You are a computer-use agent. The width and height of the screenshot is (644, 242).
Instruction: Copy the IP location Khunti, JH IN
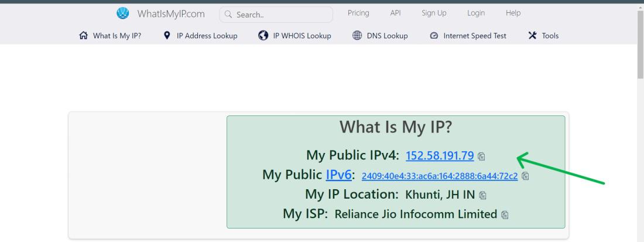(482, 196)
